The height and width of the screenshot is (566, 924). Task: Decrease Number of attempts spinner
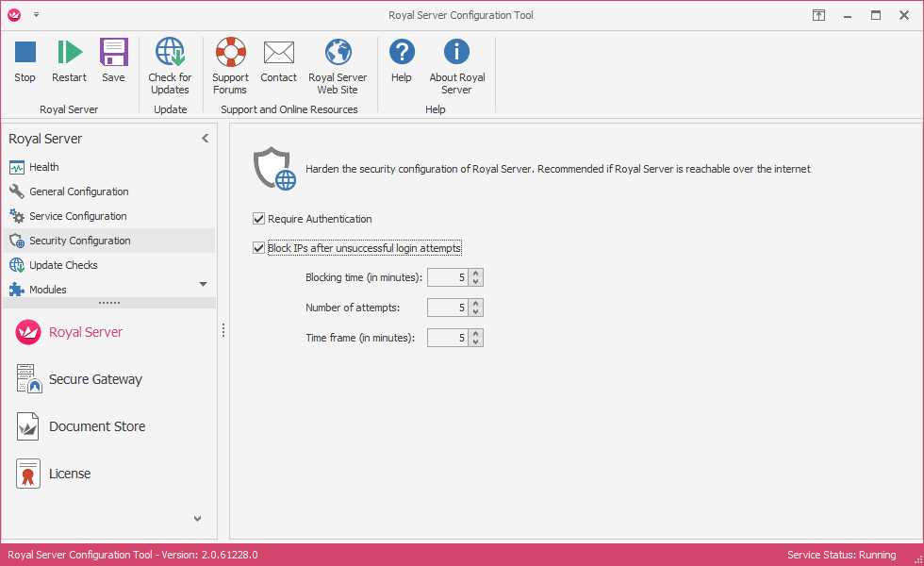(475, 312)
